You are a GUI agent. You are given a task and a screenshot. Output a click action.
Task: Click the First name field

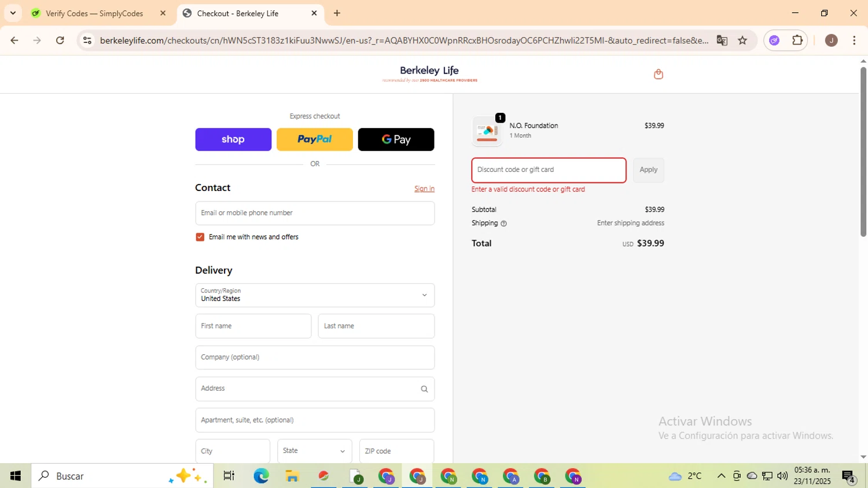[x=253, y=326]
